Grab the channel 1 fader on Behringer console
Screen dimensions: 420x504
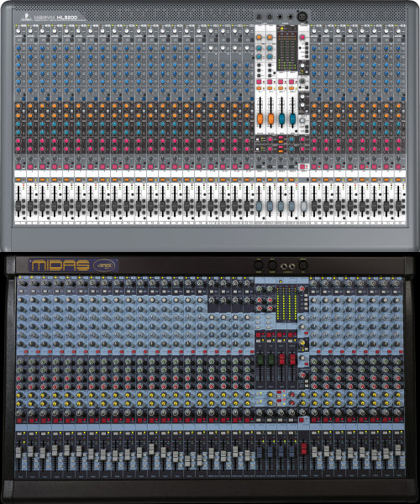tap(18, 205)
